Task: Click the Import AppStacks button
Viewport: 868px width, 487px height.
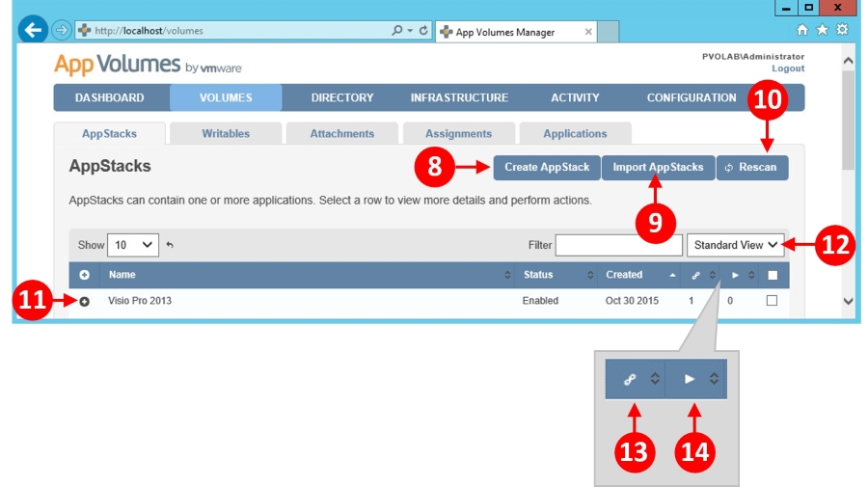Action: click(x=658, y=167)
